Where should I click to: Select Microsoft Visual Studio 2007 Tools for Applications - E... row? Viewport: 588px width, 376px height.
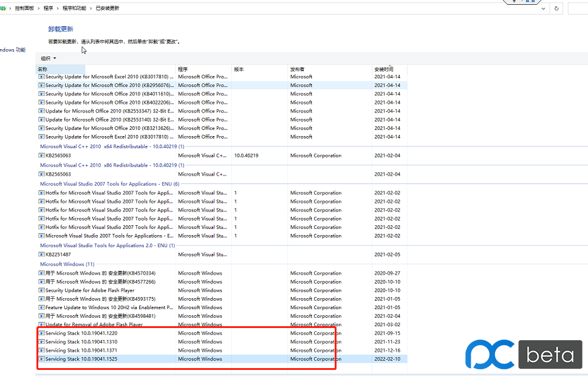click(x=222, y=236)
